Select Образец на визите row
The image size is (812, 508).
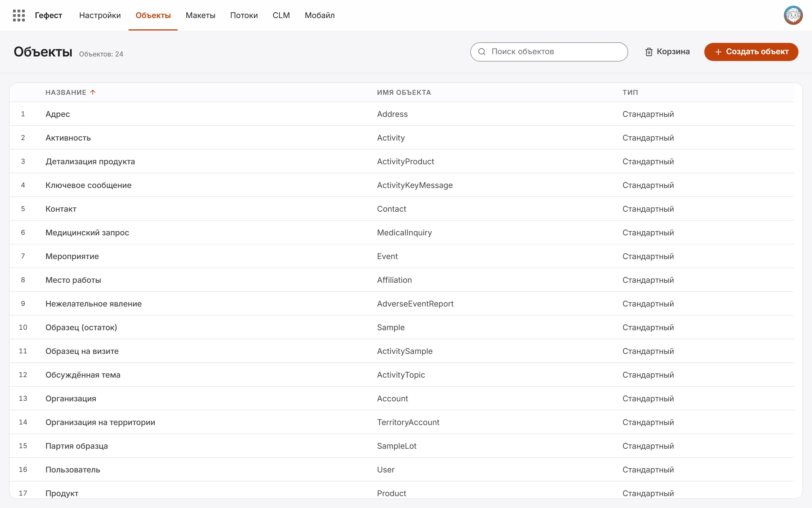[x=402, y=351]
